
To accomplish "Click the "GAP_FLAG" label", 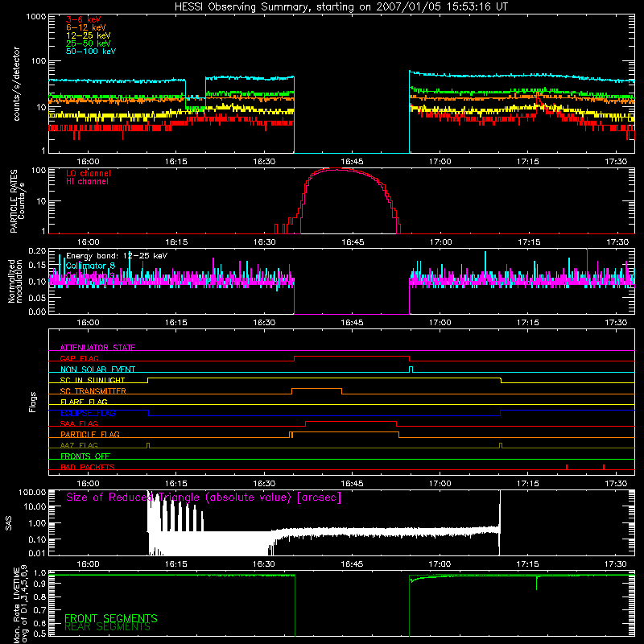I will [x=79, y=358].
